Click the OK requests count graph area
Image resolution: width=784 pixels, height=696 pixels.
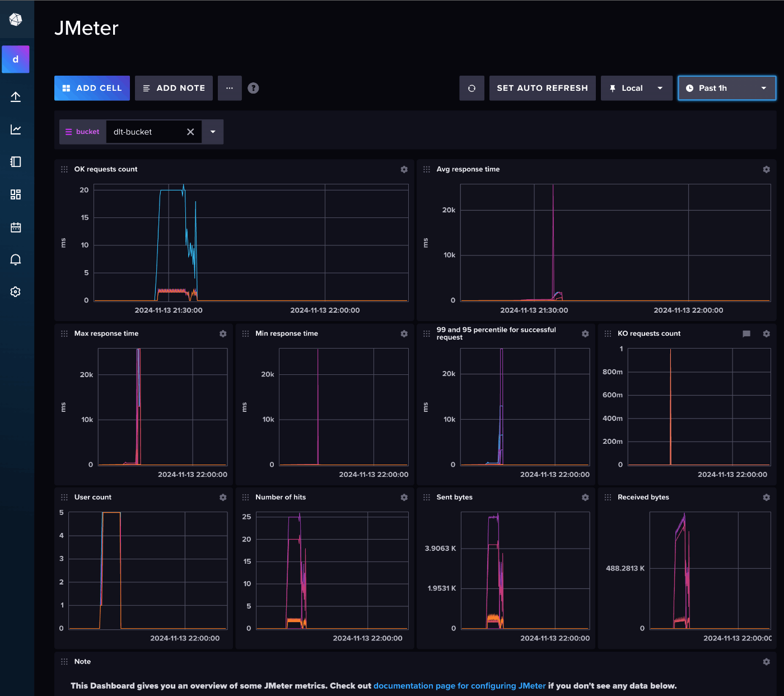coord(251,243)
